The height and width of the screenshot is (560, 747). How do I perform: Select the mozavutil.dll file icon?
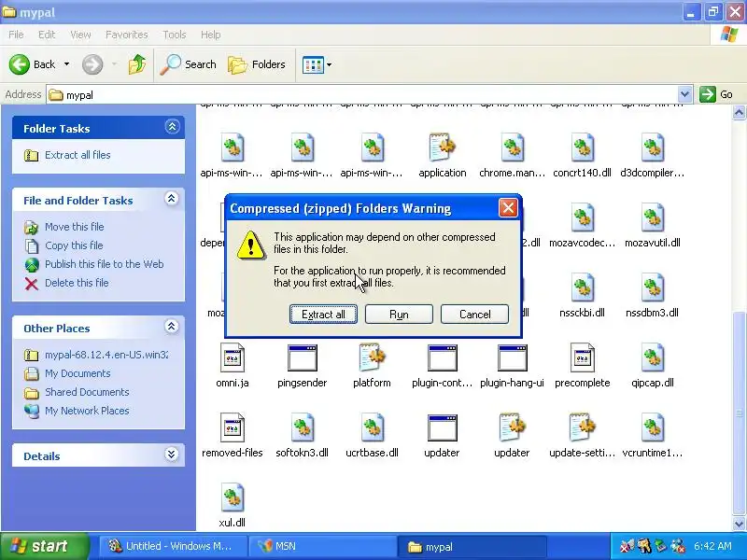coord(652,217)
